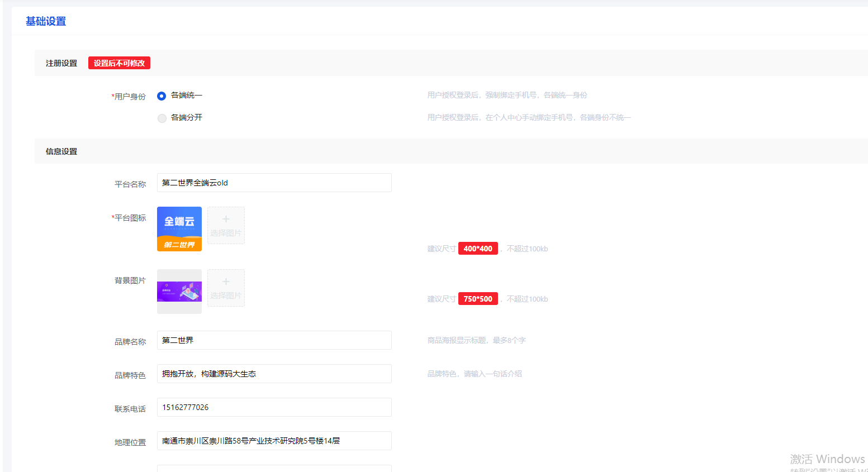The width and height of the screenshot is (868, 472).
Task: Click the 注册设置 section header
Action: click(x=61, y=63)
